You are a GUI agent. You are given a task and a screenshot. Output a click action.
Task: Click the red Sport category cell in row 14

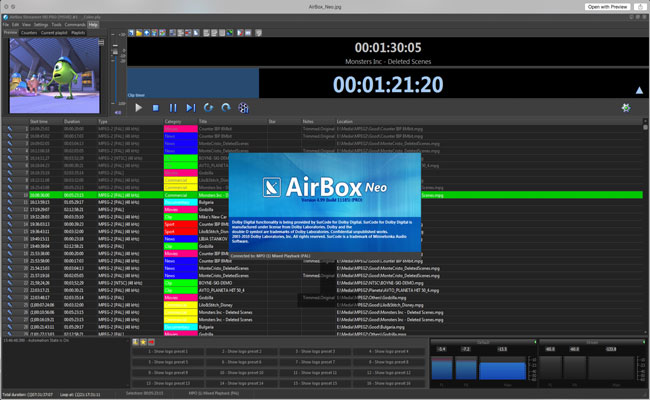click(181, 224)
